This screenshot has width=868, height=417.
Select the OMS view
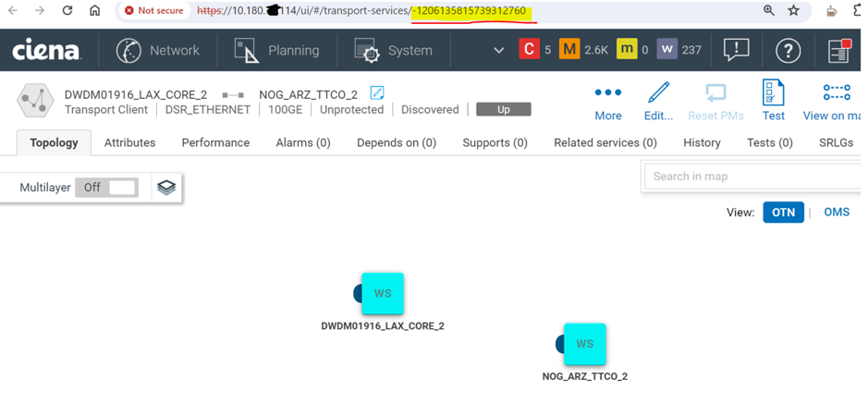[837, 212]
